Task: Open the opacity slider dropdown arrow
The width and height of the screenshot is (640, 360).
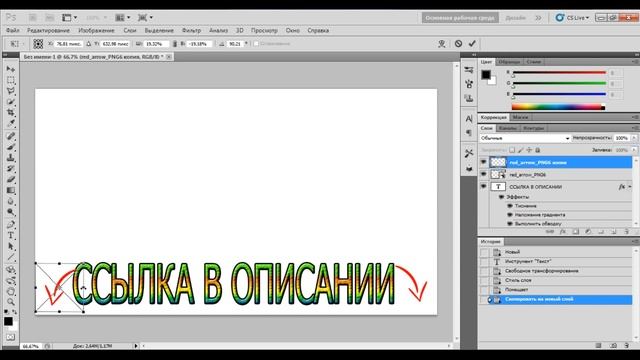Action: pos(634,138)
